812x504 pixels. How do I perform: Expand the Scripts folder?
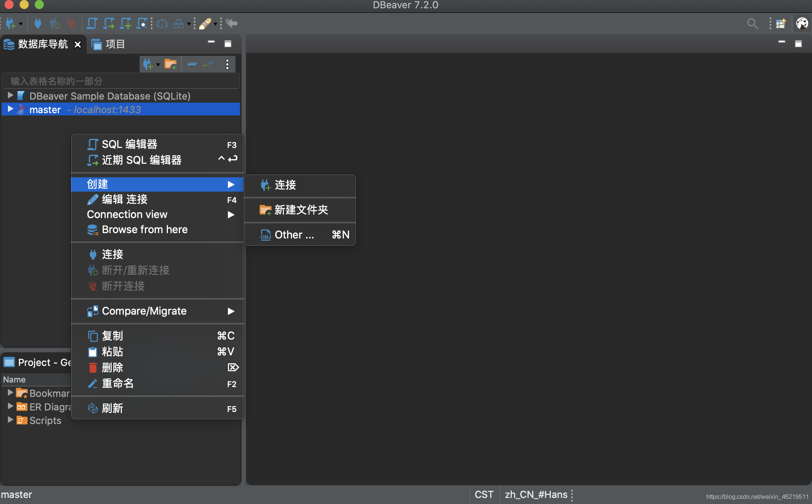pyautogui.click(x=10, y=420)
